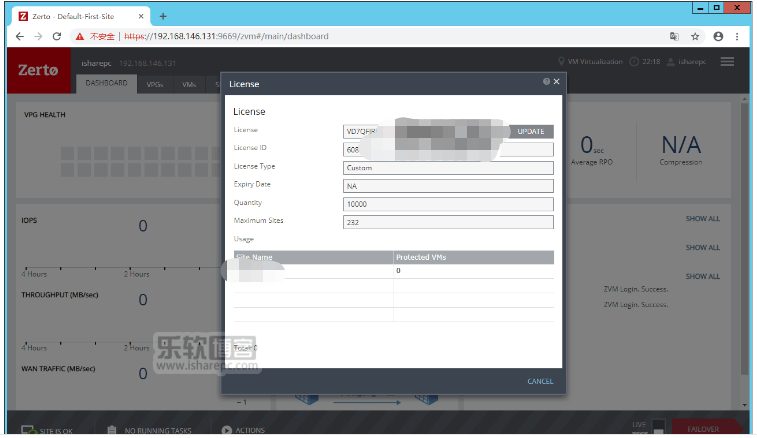Switch to the VPGs tab
This screenshot has height=438, width=757.
(x=154, y=85)
